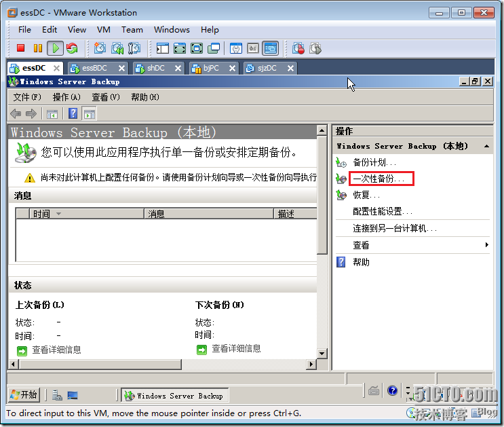Viewport: 504px width, 427px height.
Task: Click the 消息 column header
Action: pyautogui.click(x=209, y=214)
